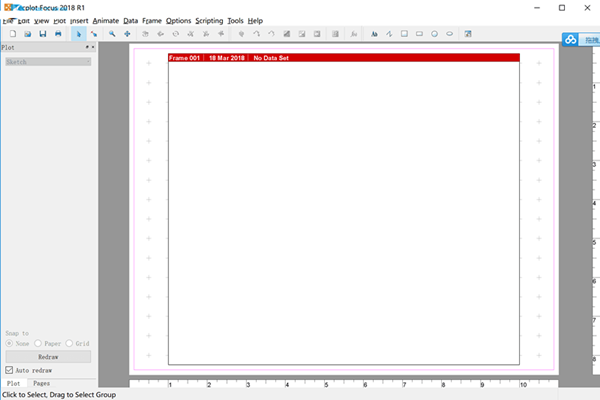This screenshot has width=600, height=400.
Task: Open the Help menu
Action: (x=255, y=21)
